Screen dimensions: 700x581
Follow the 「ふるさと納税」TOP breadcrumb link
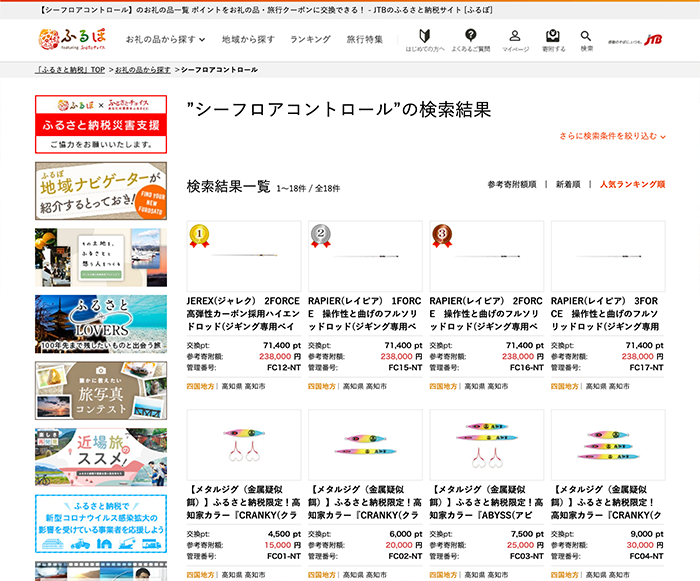[x=70, y=70]
